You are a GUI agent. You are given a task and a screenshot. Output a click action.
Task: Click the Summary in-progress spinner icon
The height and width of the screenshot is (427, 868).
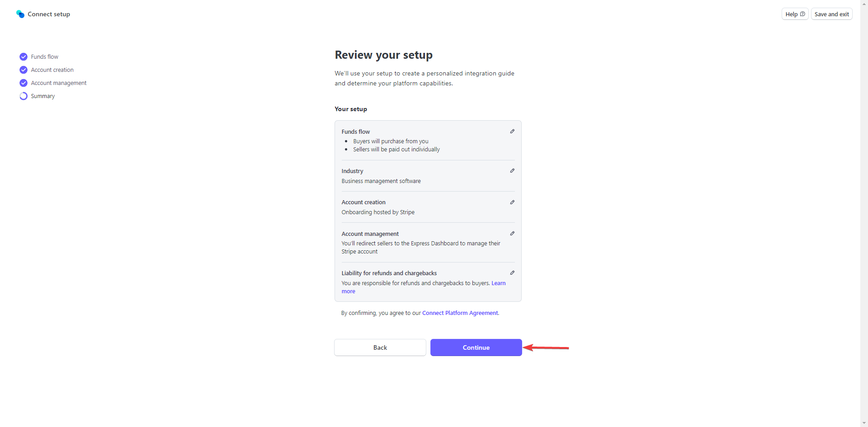pyautogui.click(x=24, y=96)
